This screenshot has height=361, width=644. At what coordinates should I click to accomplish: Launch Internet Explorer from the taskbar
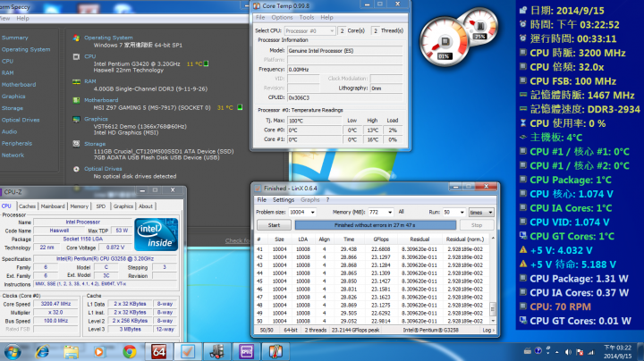click(42, 352)
